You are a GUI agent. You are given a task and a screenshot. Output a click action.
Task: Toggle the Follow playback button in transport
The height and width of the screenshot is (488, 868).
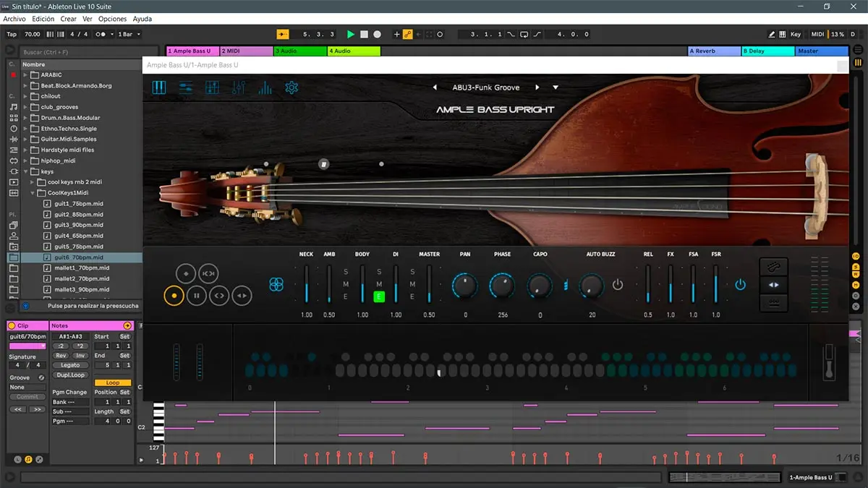point(282,34)
